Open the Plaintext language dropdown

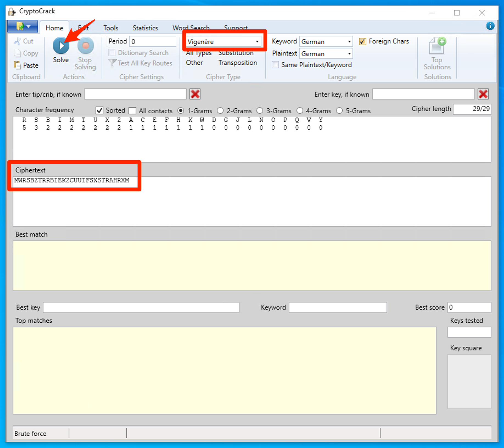point(349,54)
